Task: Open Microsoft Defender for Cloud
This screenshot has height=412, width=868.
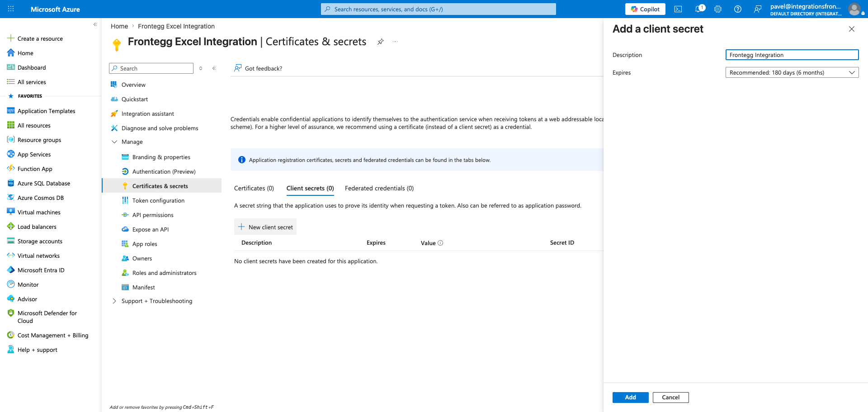Action: pyautogui.click(x=47, y=317)
